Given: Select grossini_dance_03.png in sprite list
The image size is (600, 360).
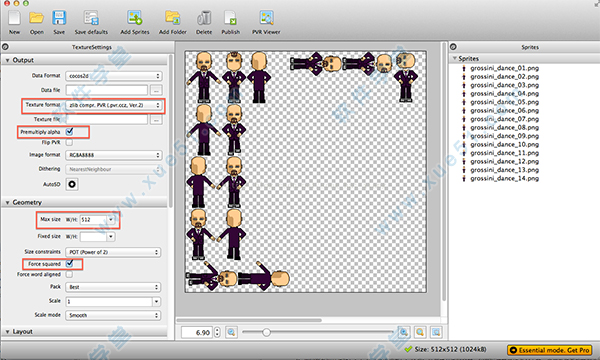Looking at the screenshot, I should (x=504, y=85).
